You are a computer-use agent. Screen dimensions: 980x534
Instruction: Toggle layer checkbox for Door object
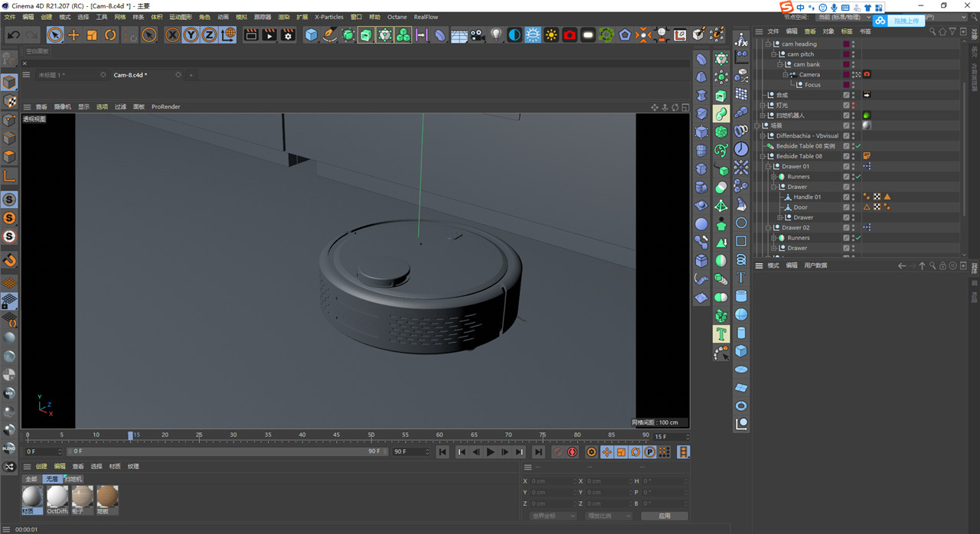847,207
